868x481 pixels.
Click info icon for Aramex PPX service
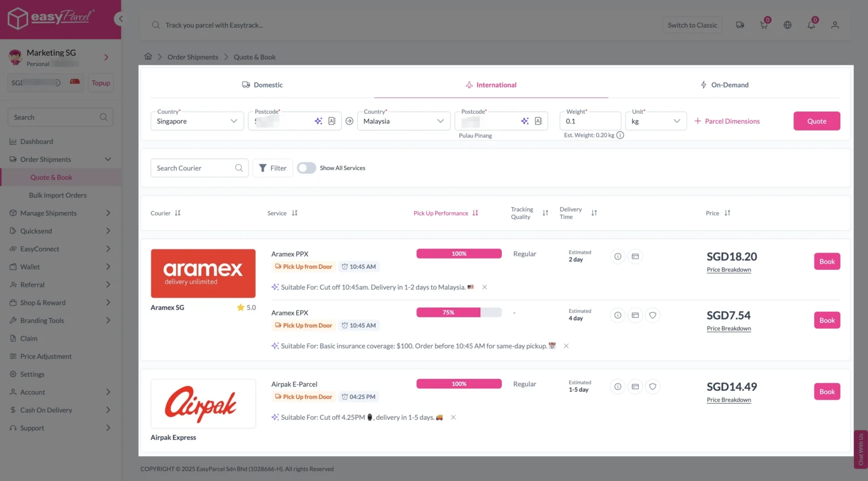[618, 257]
